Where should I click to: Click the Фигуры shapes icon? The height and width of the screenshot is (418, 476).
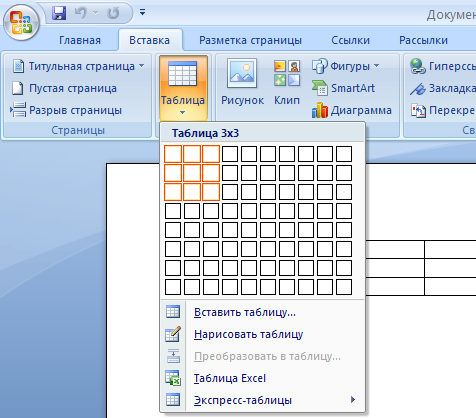click(319, 66)
